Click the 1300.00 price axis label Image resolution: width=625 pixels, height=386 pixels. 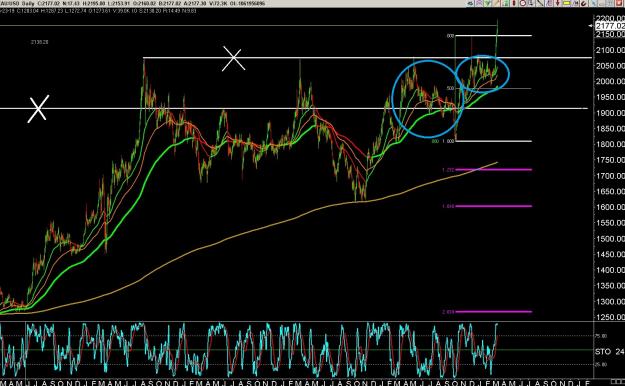coord(610,302)
